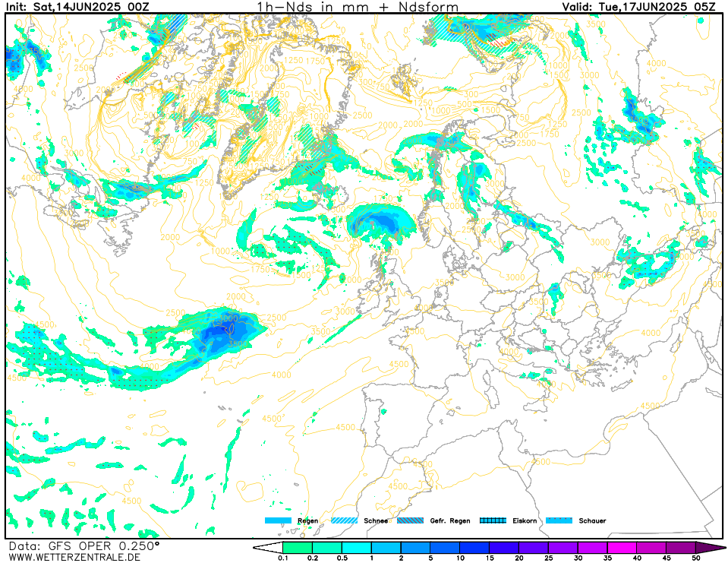This screenshot has height=563, width=728.
Task: Select the 'Eiskorn' legend label
Action: point(525,520)
